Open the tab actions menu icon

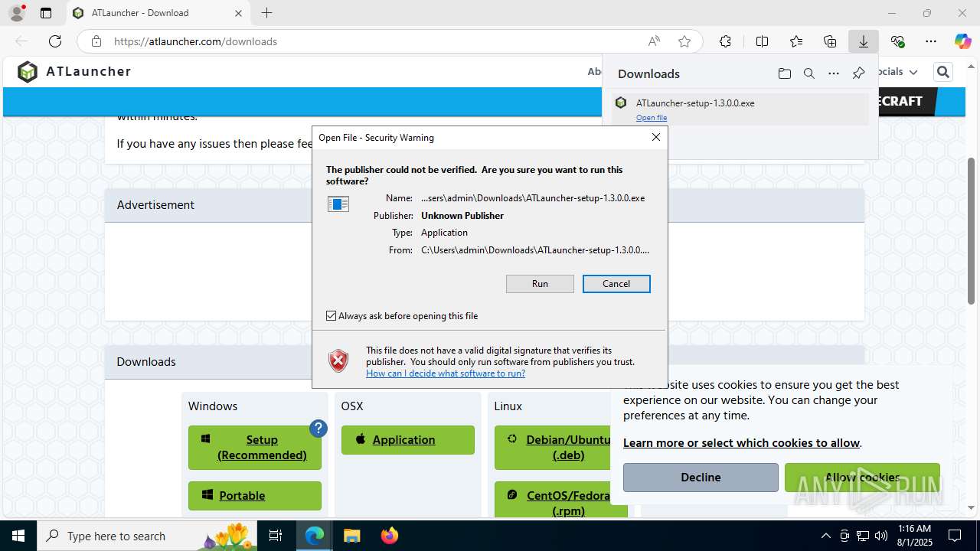46,13
